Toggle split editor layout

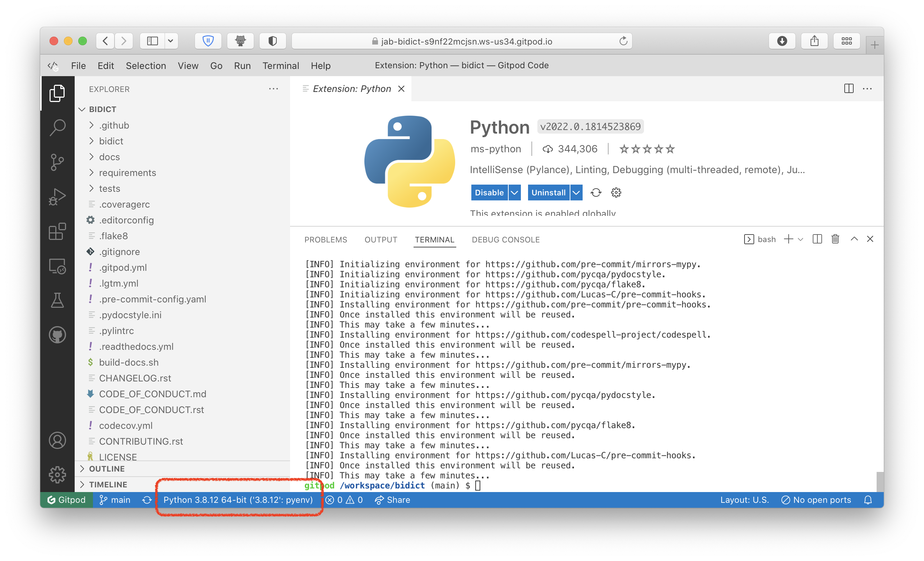pyautogui.click(x=848, y=89)
